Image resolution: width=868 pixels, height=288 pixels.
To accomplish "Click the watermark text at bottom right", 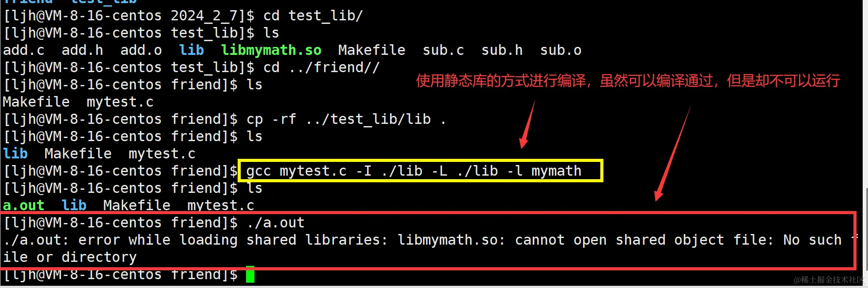I will click(x=829, y=280).
